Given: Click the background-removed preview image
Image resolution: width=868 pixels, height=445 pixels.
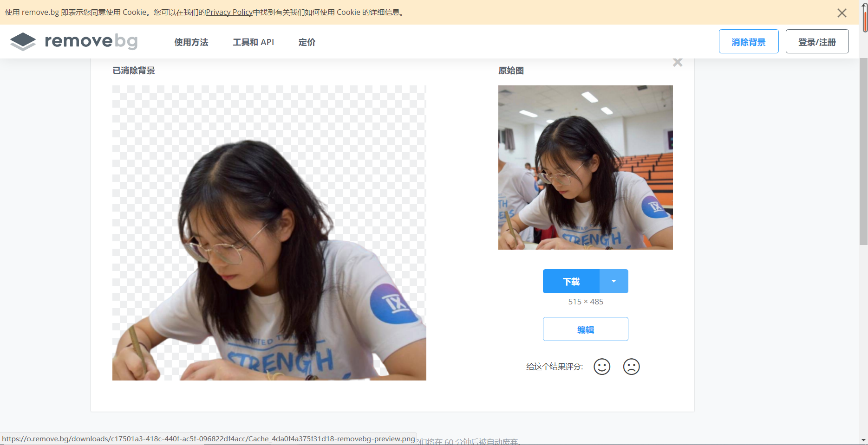Looking at the screenshot, I should click(x=269, y=233).
